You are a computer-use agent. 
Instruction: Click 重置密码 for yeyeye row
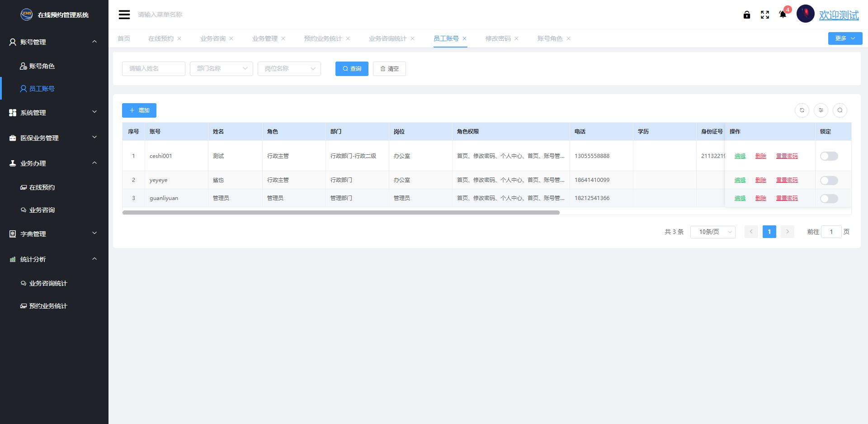[x=787, y=180]
